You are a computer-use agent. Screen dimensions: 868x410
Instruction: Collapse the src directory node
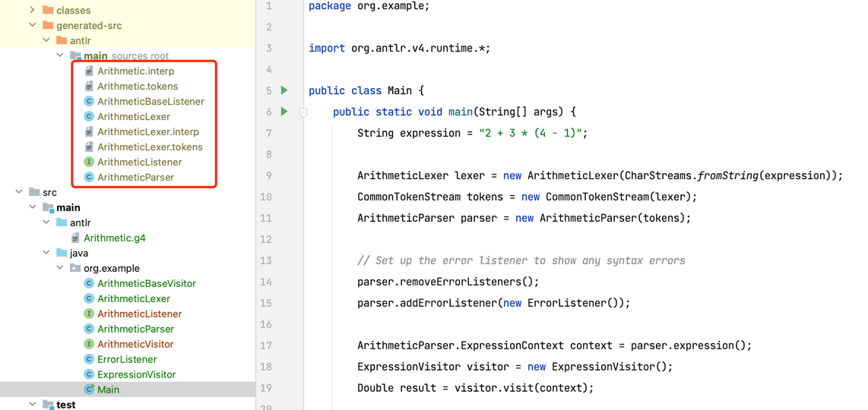pos(19,192)
